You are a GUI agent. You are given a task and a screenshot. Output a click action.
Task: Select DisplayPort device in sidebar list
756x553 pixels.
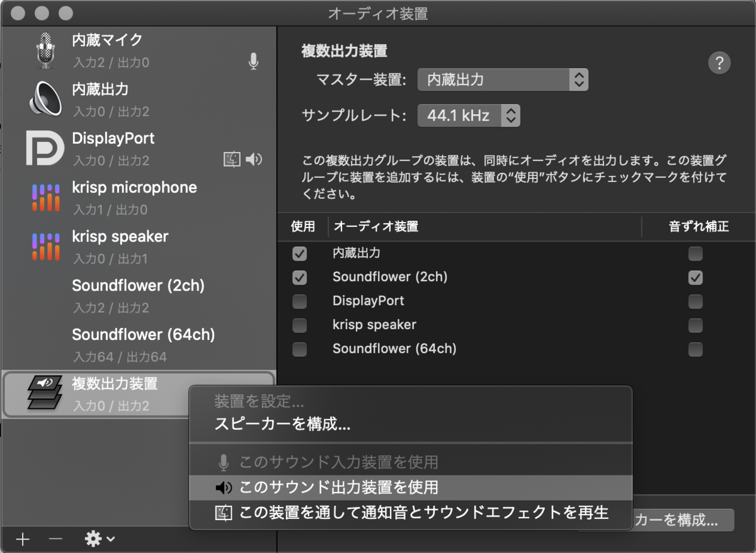pyautogui.click(x=139, y=148)
